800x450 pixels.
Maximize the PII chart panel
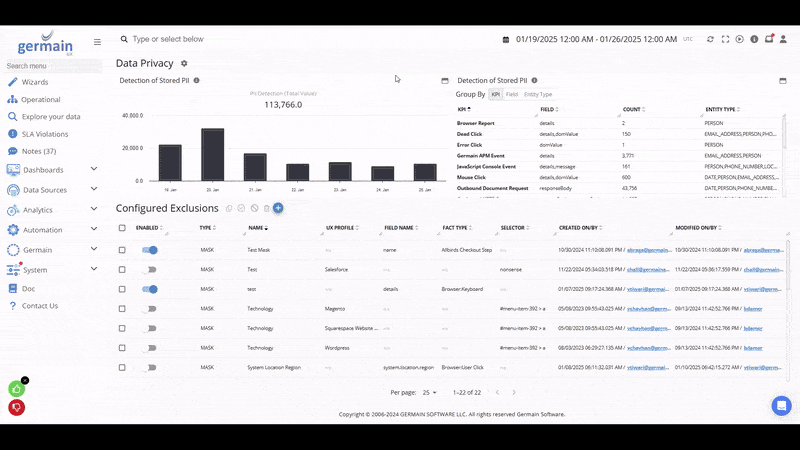tap(445, 81)
